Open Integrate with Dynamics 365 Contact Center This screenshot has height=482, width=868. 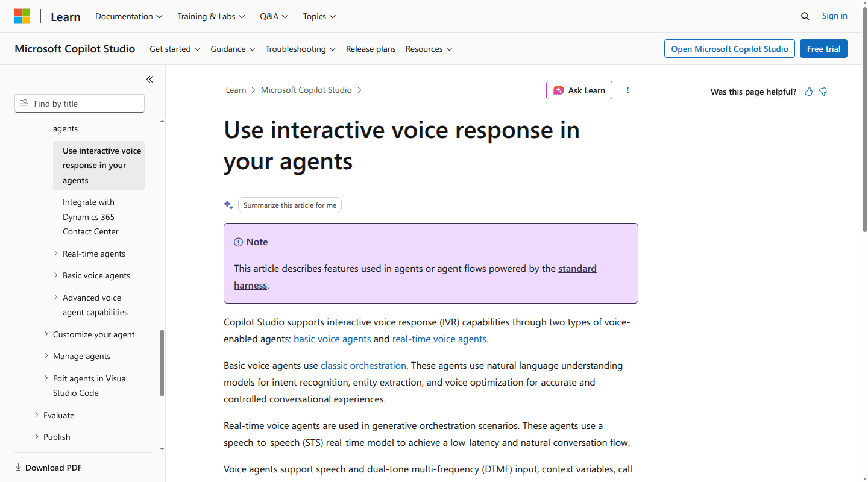[x=90, y=217]
